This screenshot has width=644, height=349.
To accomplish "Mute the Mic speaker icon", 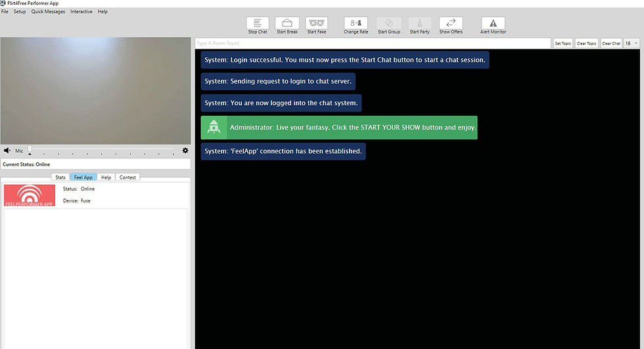I will (7, 151).
